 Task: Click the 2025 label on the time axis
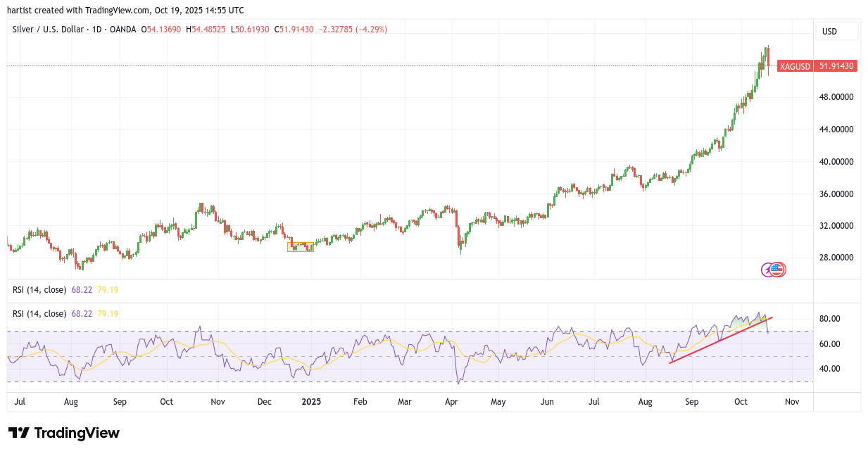click(x=311, y=402)
